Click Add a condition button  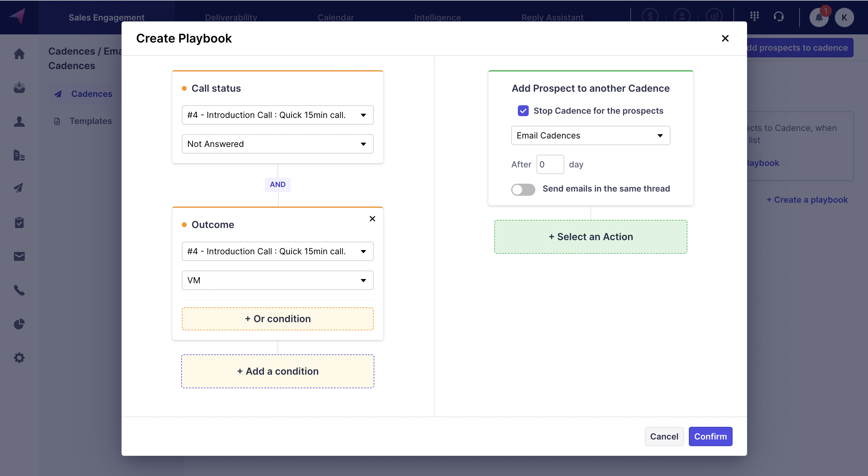point(278,370)
